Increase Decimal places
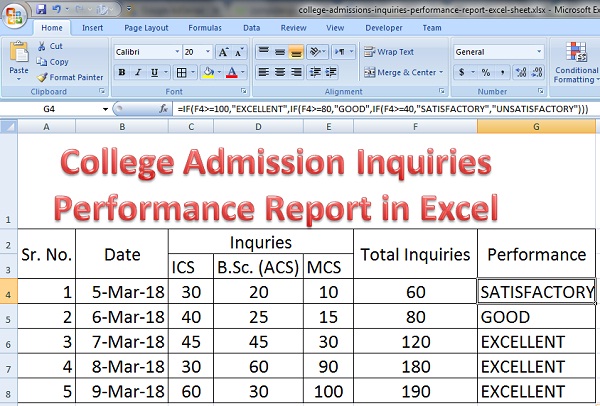Image resolution: width=600 pixels, height=406 pixels. coord(521,72)
